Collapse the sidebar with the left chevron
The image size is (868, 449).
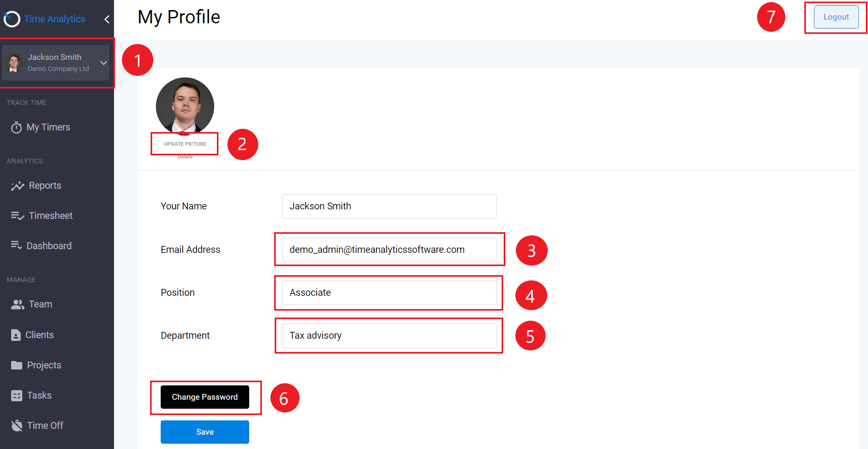point(107,19)
